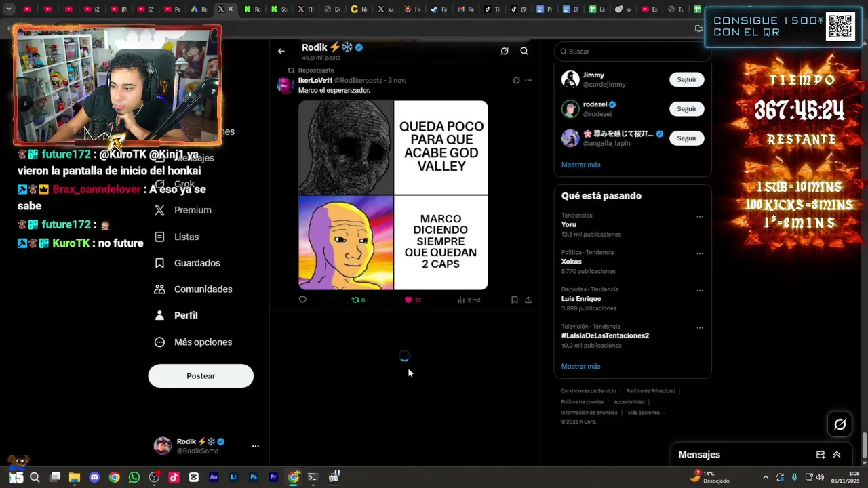Image resolution: width=868 pixels, height=488 pixels.
Task: Undo repost showing 6 reposts
Action: point(358,300)
